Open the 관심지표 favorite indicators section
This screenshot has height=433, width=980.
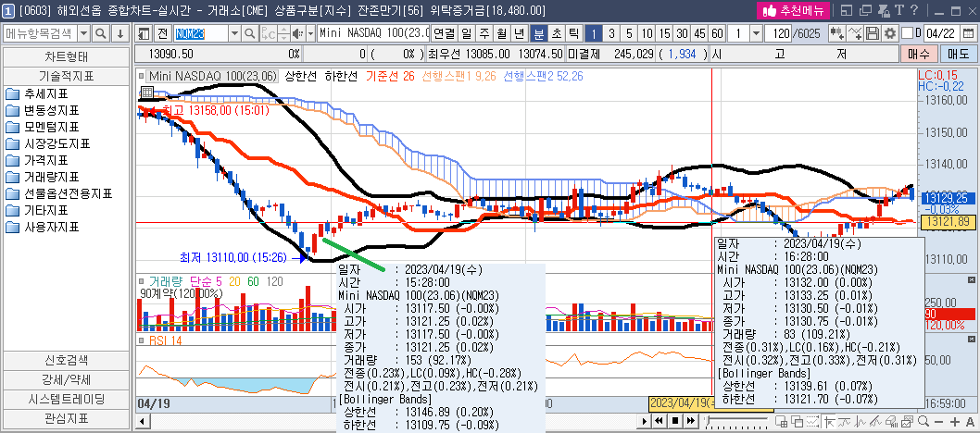(67, 418)
